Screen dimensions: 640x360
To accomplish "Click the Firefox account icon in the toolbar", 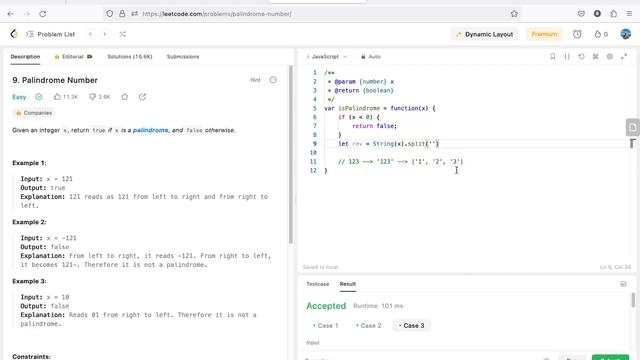I will pos(597,14).
